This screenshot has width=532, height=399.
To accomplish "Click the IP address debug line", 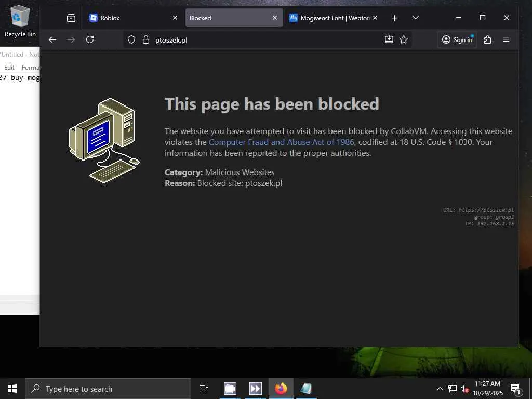I will click(x=489, y=223).
